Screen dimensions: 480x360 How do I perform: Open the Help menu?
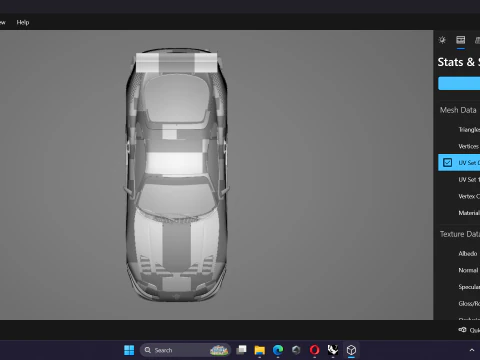click(x=23, y=22)
